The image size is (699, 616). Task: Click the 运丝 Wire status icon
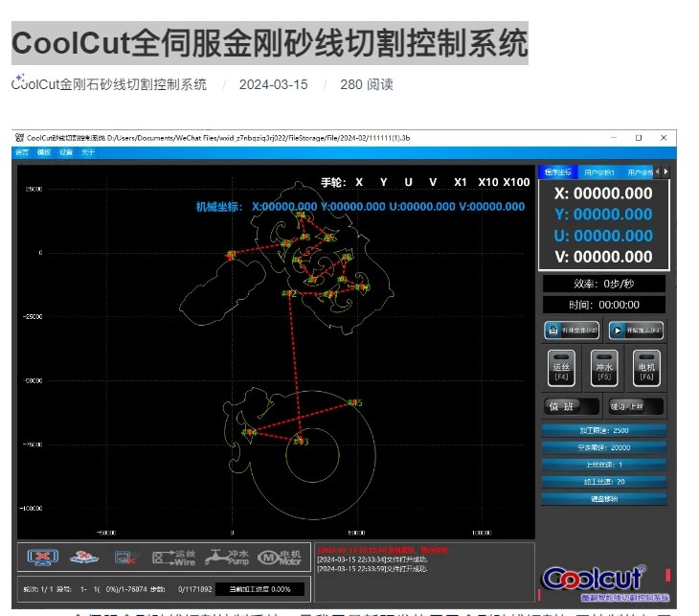tap(174, 558)
